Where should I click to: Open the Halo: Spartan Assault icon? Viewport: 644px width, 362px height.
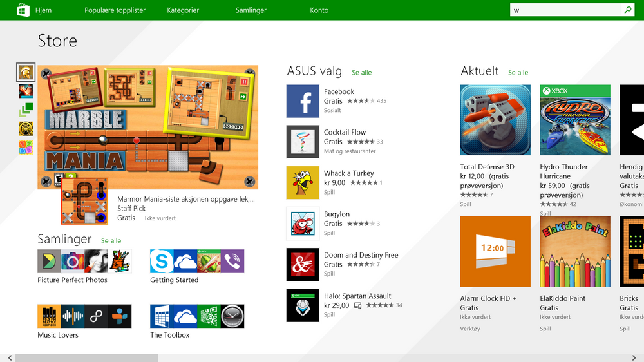point(303,305)
